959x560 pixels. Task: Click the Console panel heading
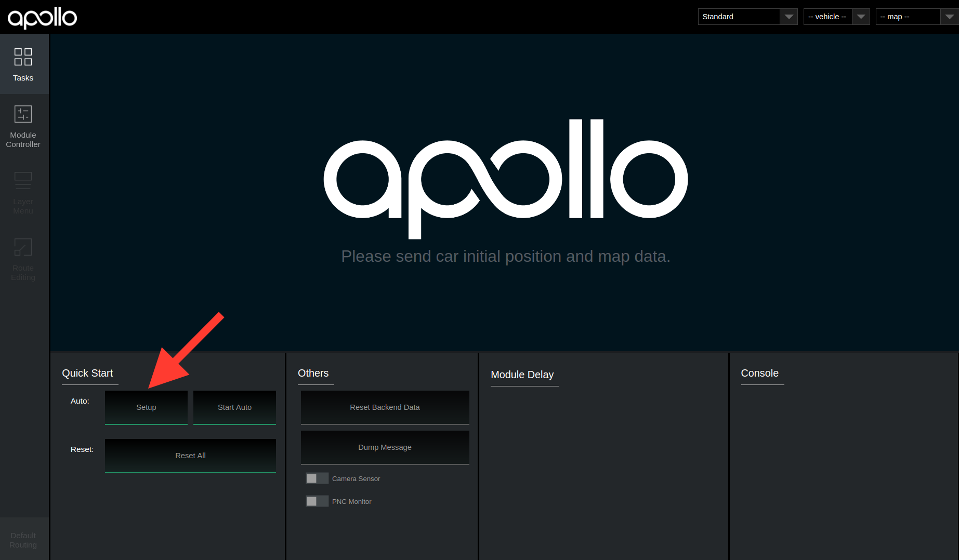point(759,373)
